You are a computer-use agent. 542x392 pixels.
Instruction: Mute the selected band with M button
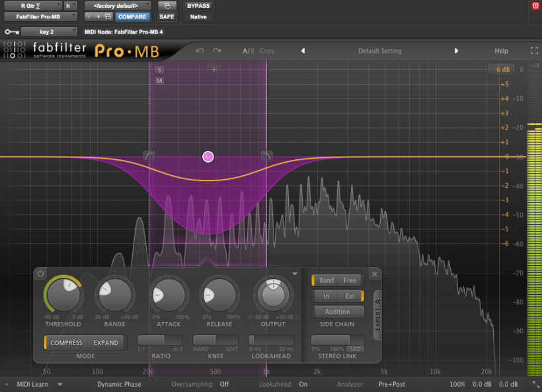[159, 81]
